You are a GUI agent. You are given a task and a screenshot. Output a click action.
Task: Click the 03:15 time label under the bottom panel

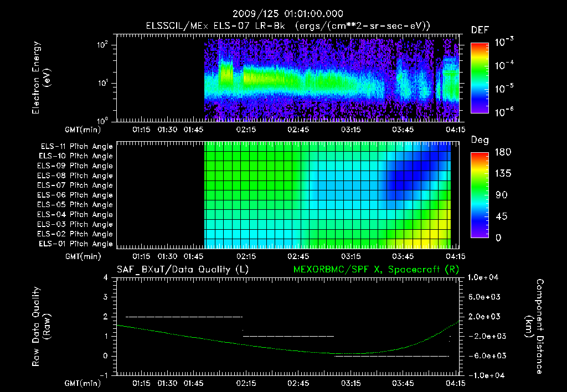coord(350,383)
